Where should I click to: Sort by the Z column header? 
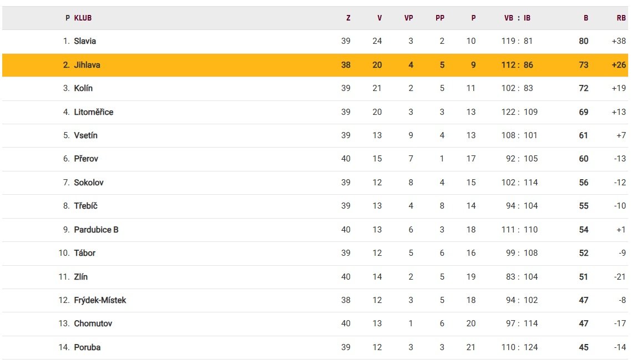[348, 18]
